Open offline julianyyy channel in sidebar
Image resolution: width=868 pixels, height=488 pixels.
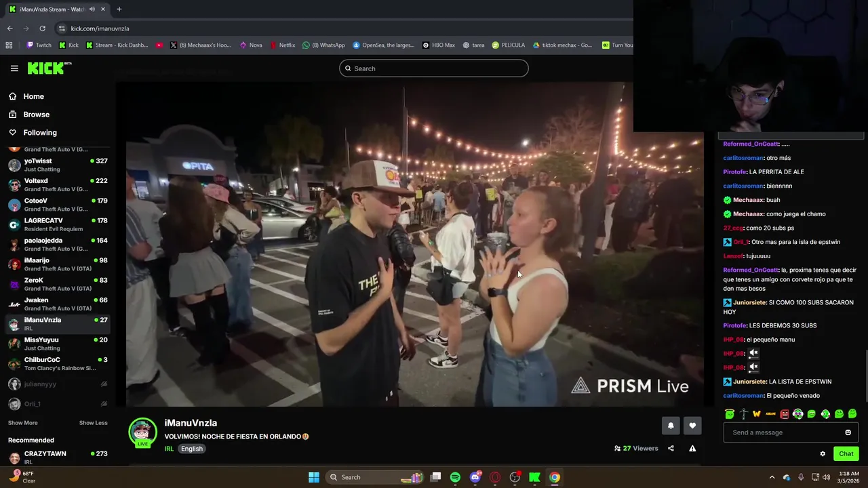57,384
